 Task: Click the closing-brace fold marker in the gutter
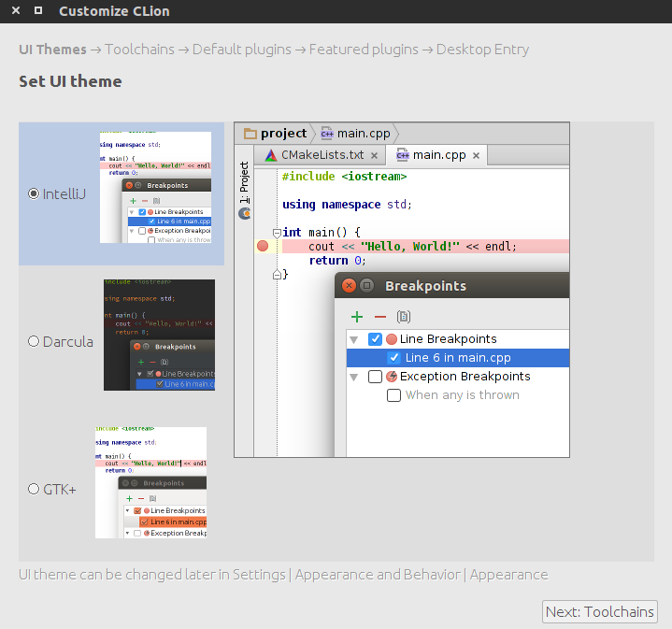(277, 274)
